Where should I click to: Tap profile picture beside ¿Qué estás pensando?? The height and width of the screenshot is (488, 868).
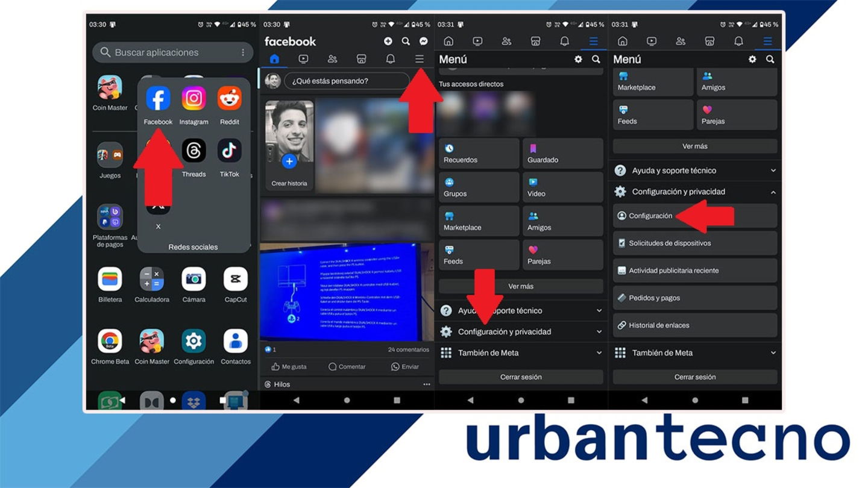(272, 81)
